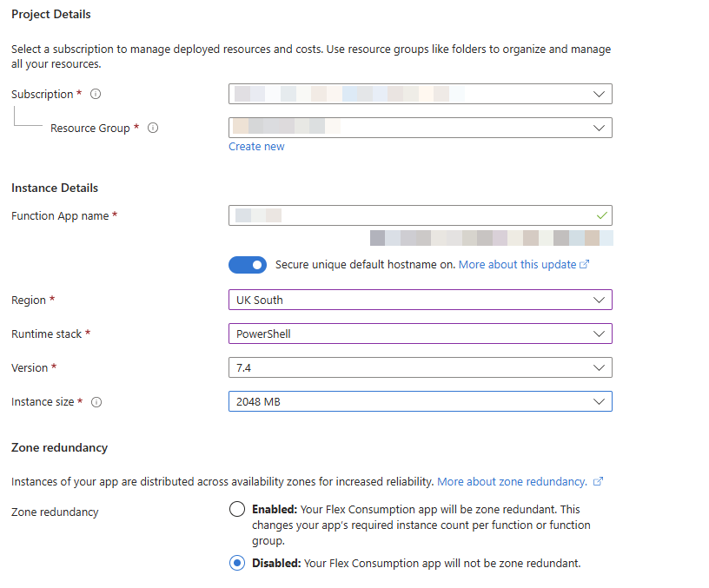The width and height of the screenshot is (709, 588).
Task: Open 'More about zone redundancy' link
Action: coord(512,481)
